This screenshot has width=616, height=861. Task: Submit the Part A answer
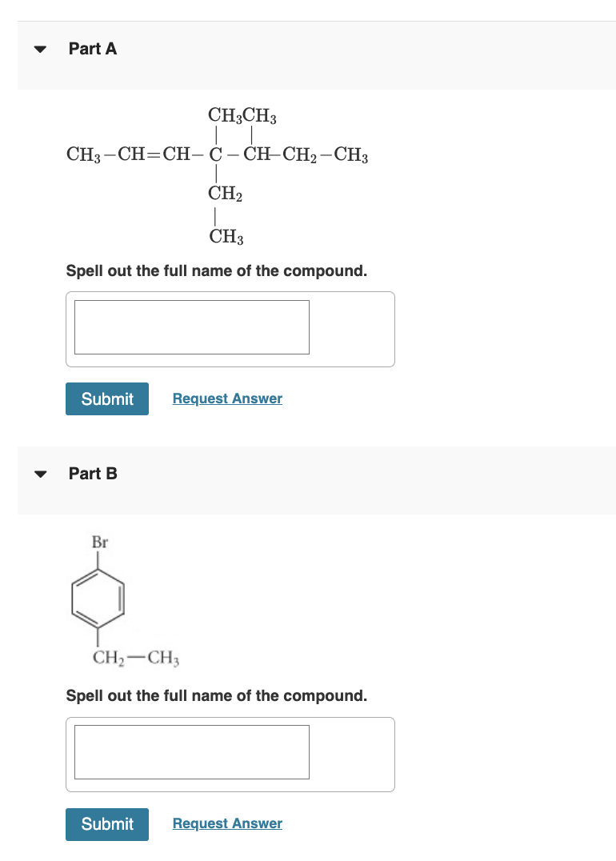[x=106, y=398]
